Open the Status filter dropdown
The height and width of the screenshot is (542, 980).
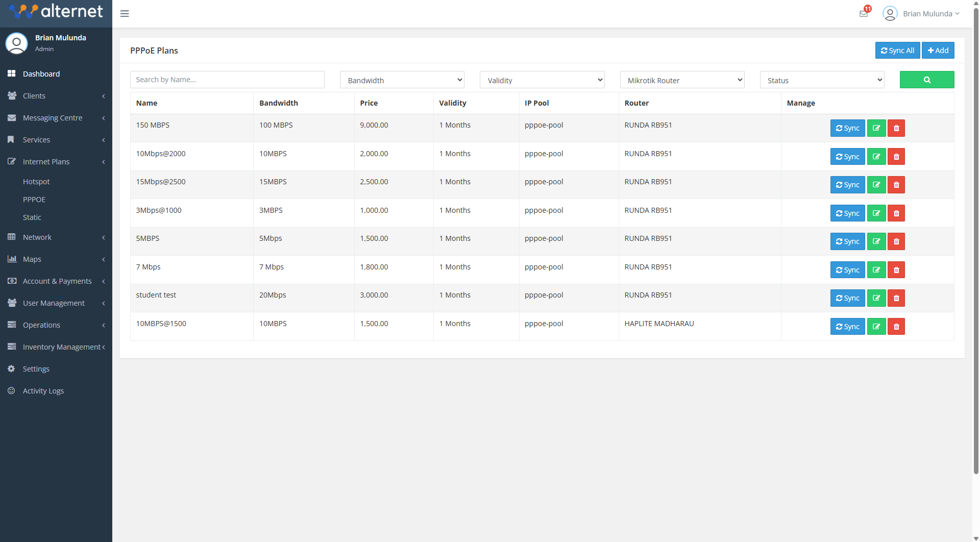pyautogui.click(x=821, y=80)
